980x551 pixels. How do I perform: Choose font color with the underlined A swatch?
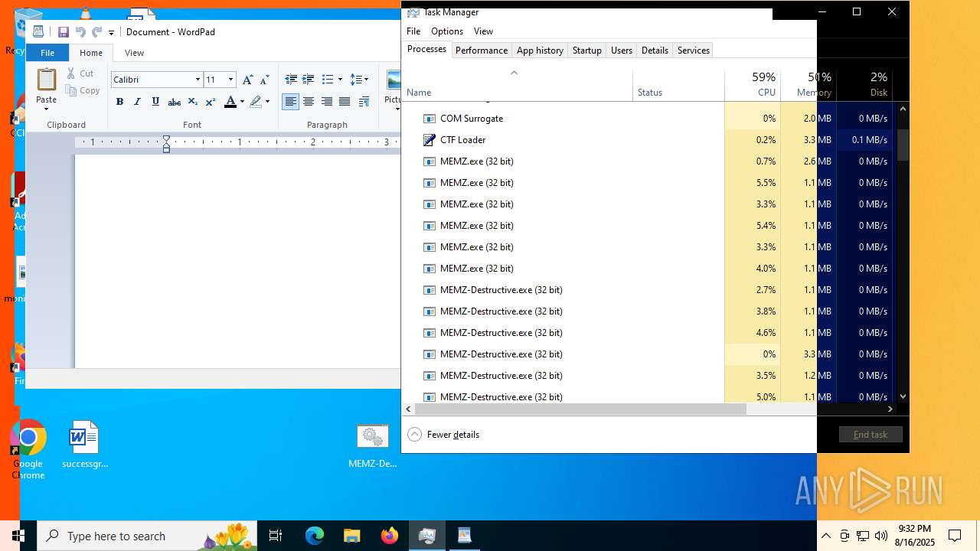tap(230, 102)
